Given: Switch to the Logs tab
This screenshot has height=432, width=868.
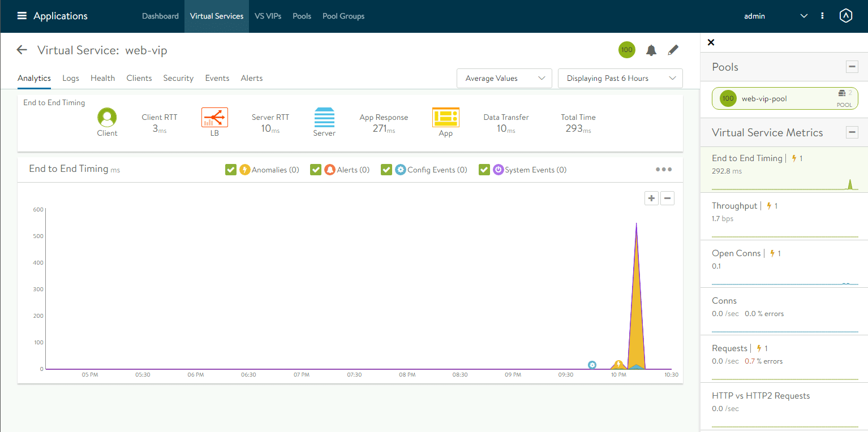Looking at the screenshot, I should tap(70, 78).
